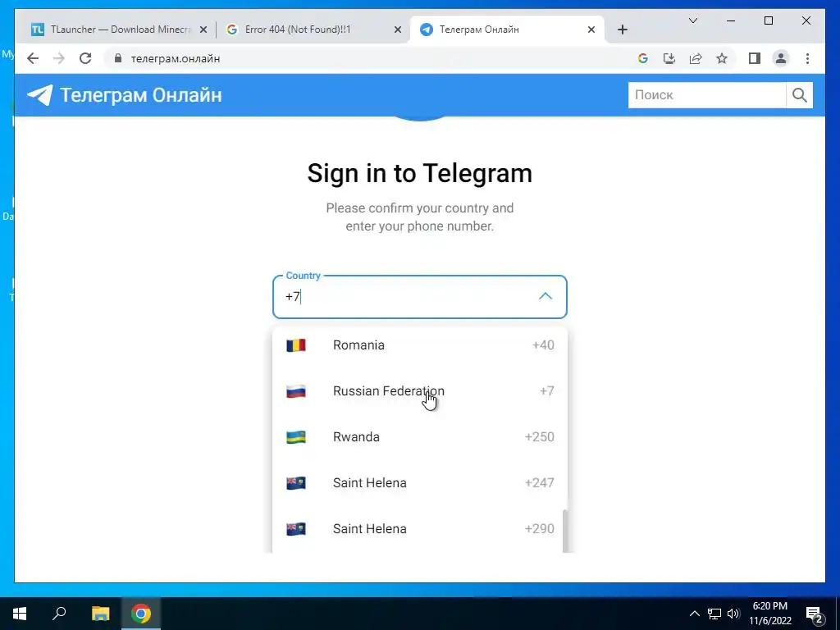Click the Rwanda flag icon

(x=295, y=437)
